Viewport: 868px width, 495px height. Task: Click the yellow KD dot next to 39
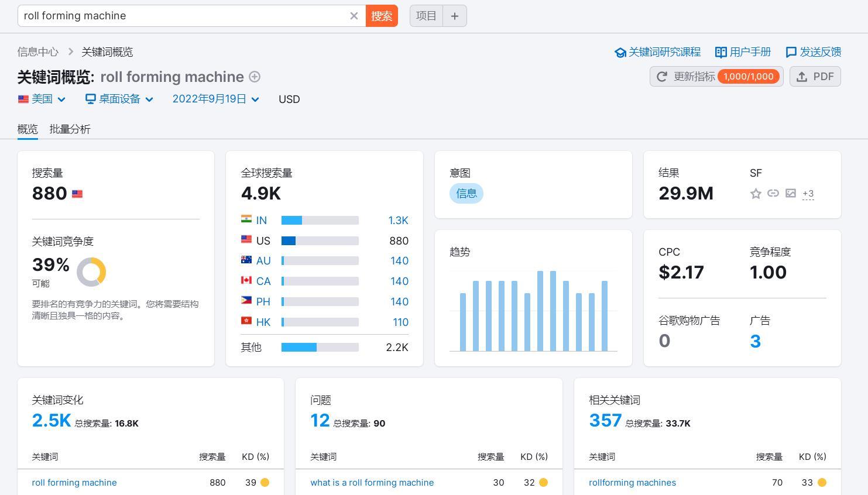point(265,483)
